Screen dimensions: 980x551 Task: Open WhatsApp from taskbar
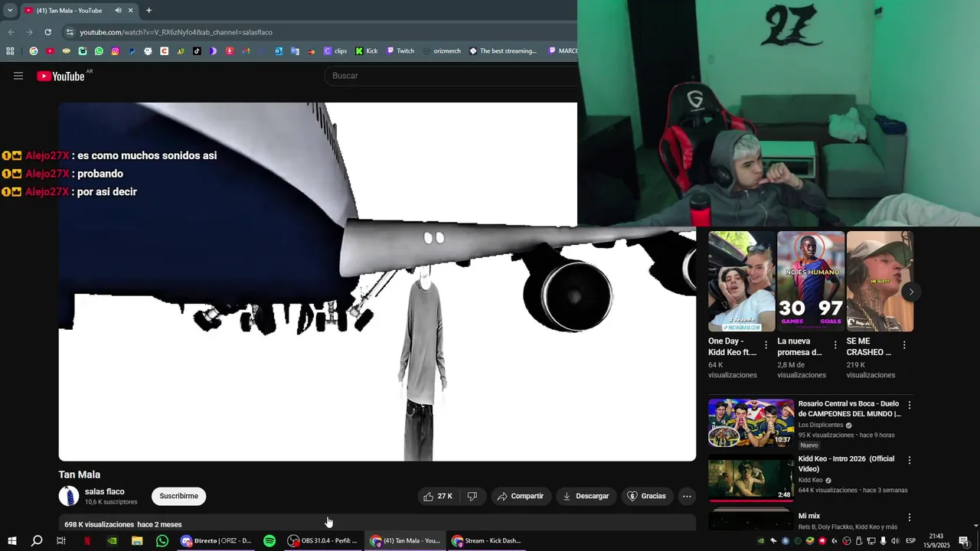click(162, 540)
